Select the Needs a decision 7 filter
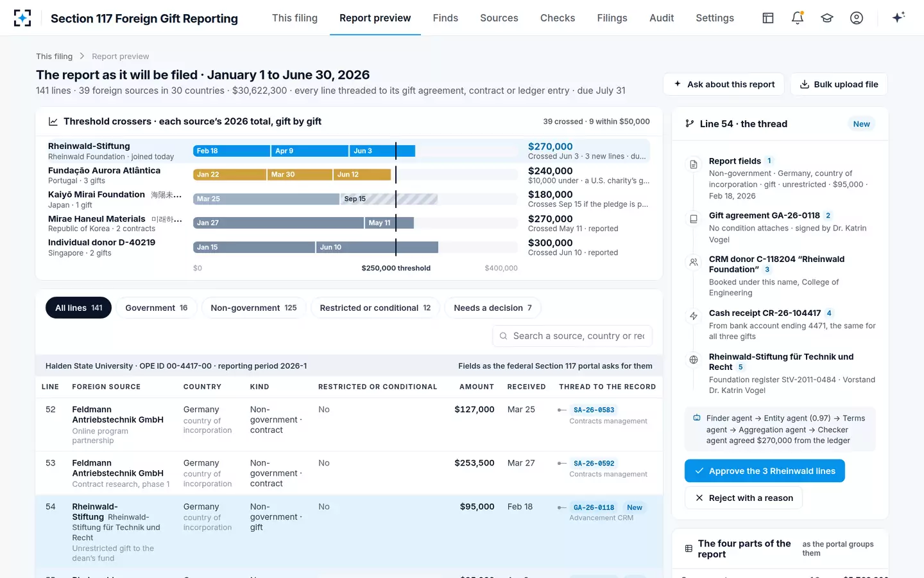Screen dimensions: 924x578 (493, 308)
